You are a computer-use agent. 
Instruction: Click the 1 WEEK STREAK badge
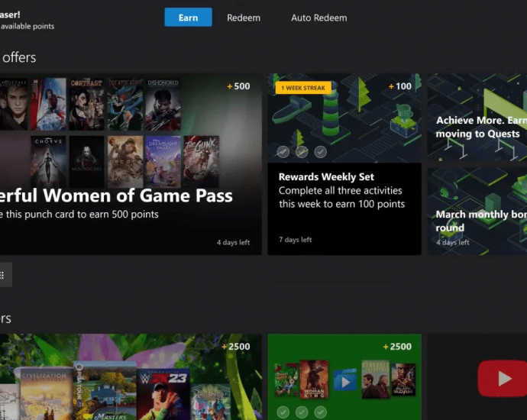tap(303, 88)
